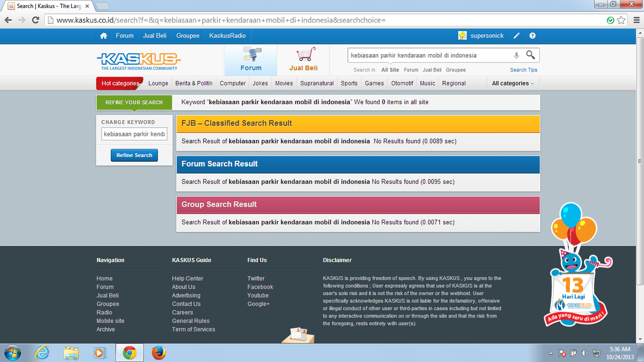The height and width of the screenshot is (362, 644).
Task: Open the Berita & Politik category
Action: tap(194, 83)
